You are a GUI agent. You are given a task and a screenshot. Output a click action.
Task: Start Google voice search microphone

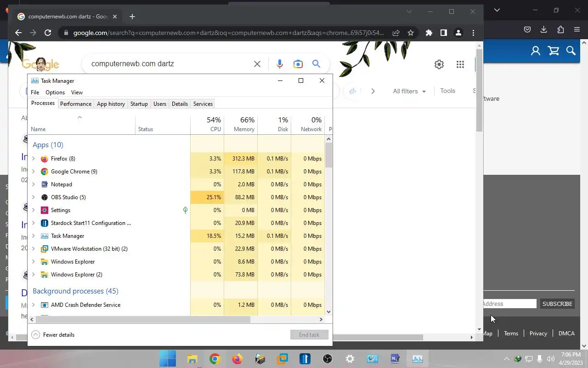(280, 64)
